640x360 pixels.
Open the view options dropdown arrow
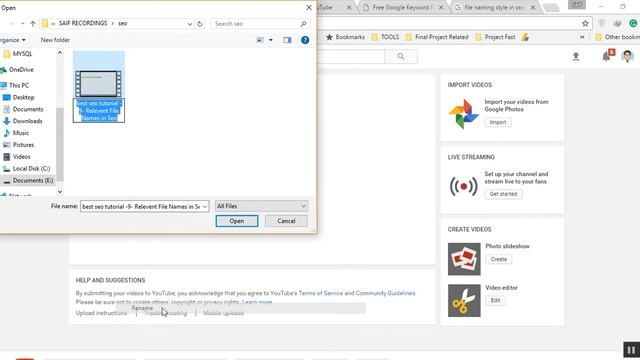(271, 40)
